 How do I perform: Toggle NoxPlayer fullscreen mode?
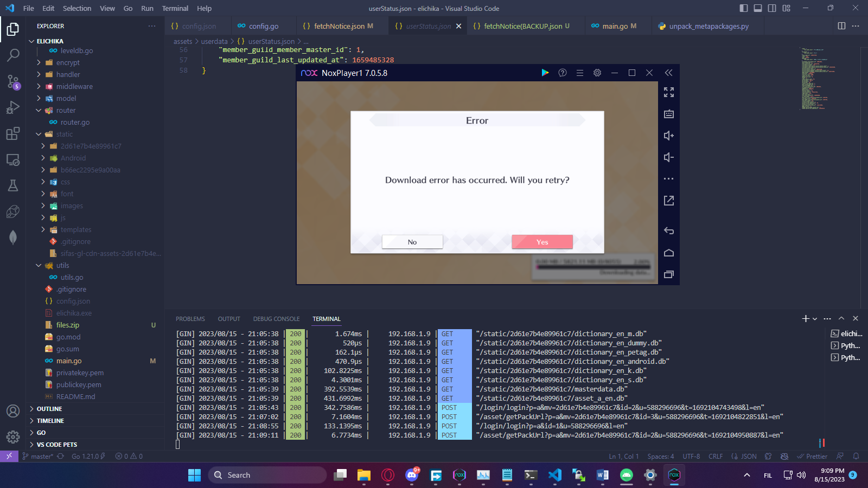668,92
